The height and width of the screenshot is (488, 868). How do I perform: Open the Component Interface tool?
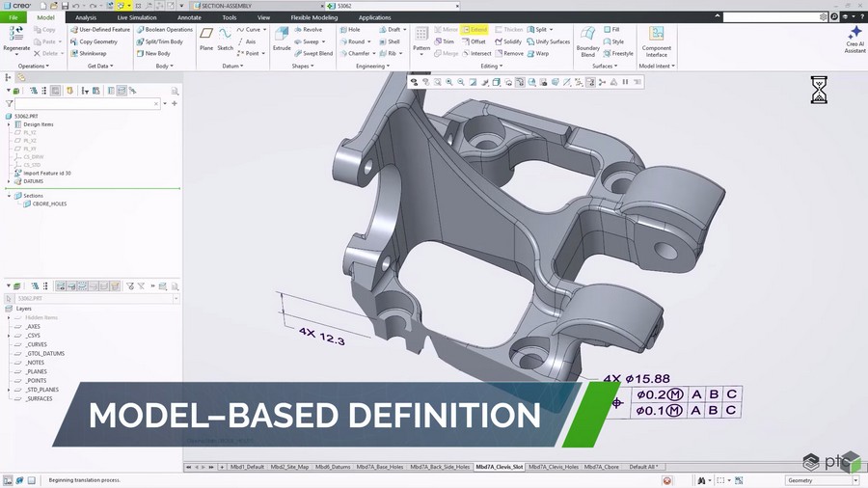tap(657, 41)
